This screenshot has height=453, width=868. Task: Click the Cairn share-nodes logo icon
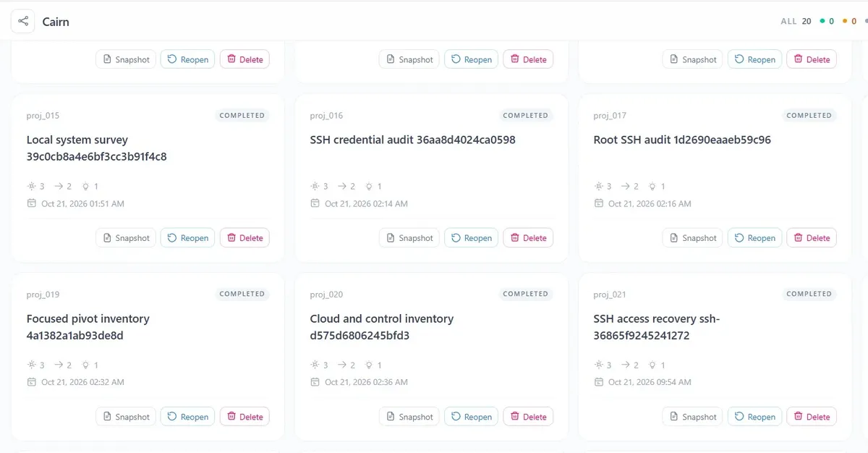[23, 22]
